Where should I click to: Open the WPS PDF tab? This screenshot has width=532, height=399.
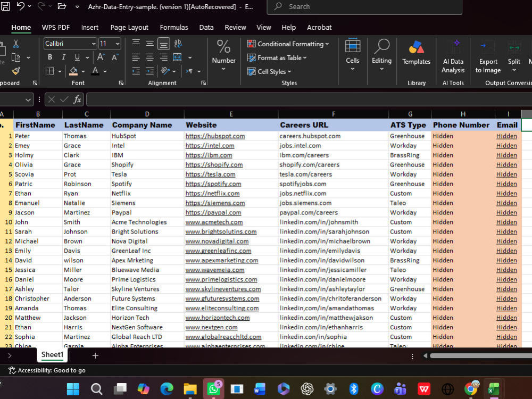(56, 28)
